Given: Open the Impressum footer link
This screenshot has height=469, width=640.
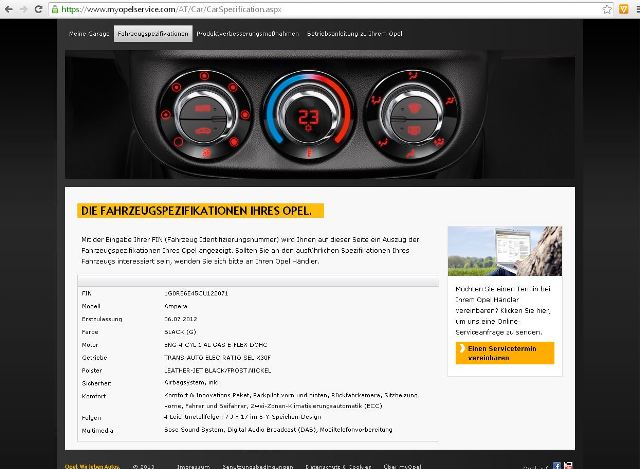Looking at the screenshot, I should (193, 465).
